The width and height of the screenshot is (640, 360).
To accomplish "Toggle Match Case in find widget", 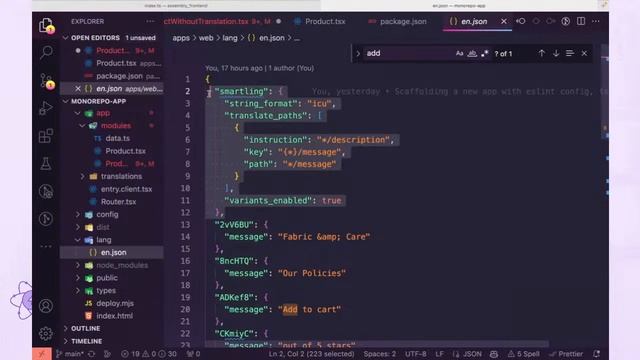I will click(460, 53).
